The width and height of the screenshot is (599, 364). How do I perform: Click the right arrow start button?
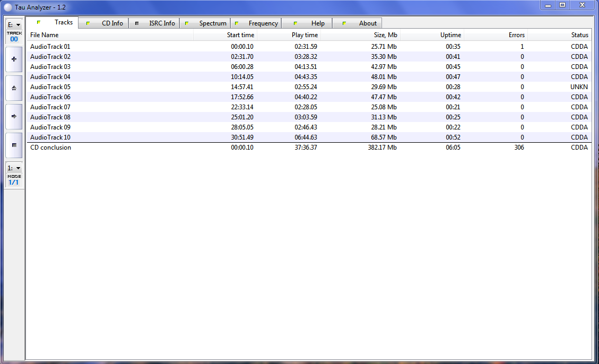(x=14, y=116)
